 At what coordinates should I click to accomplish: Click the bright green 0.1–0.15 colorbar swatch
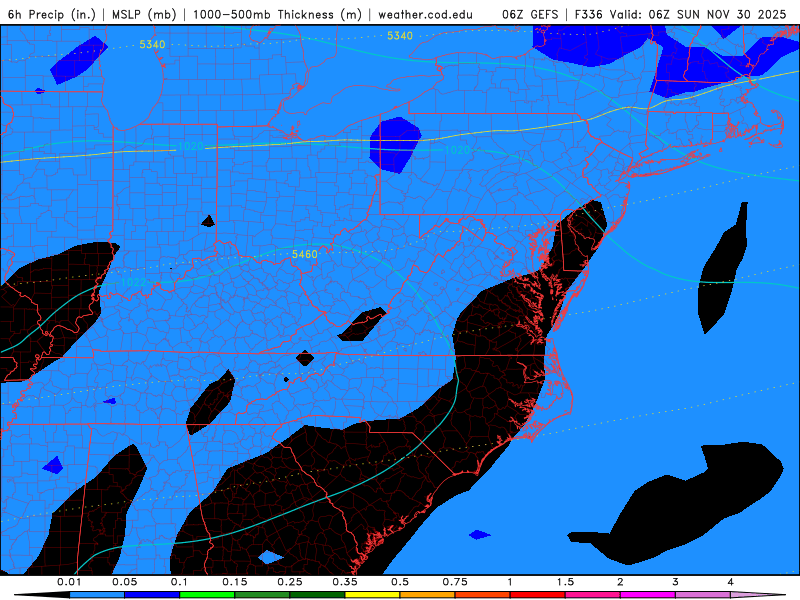[x=207, y=595]
